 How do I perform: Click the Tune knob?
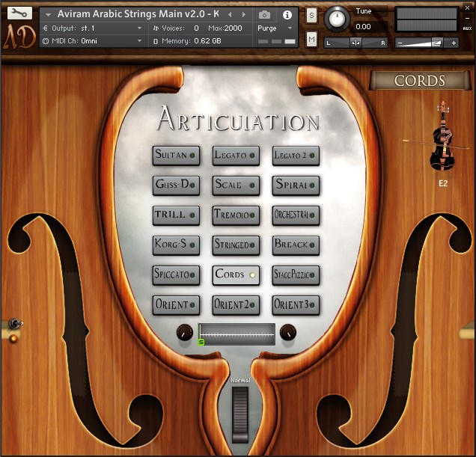[337, 18]
